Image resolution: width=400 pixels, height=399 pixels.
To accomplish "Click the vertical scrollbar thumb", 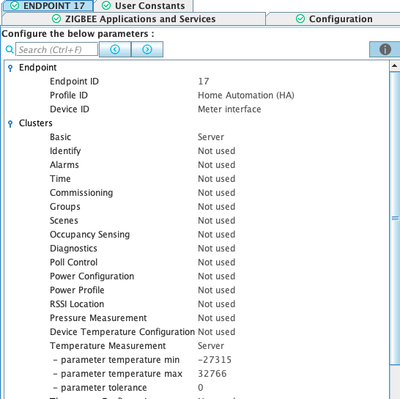I will (x=395, y=218).
